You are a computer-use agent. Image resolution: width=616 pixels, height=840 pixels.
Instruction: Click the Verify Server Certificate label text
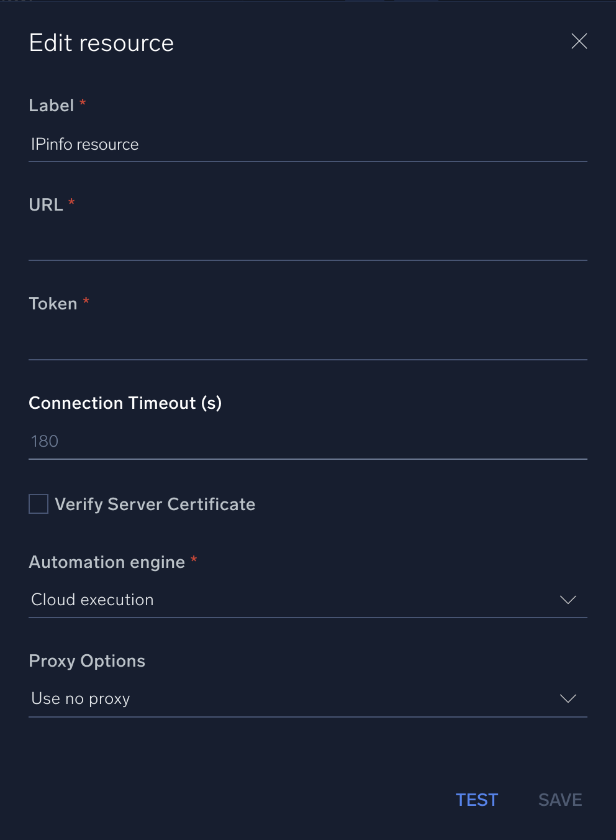(x=155, y=504)
